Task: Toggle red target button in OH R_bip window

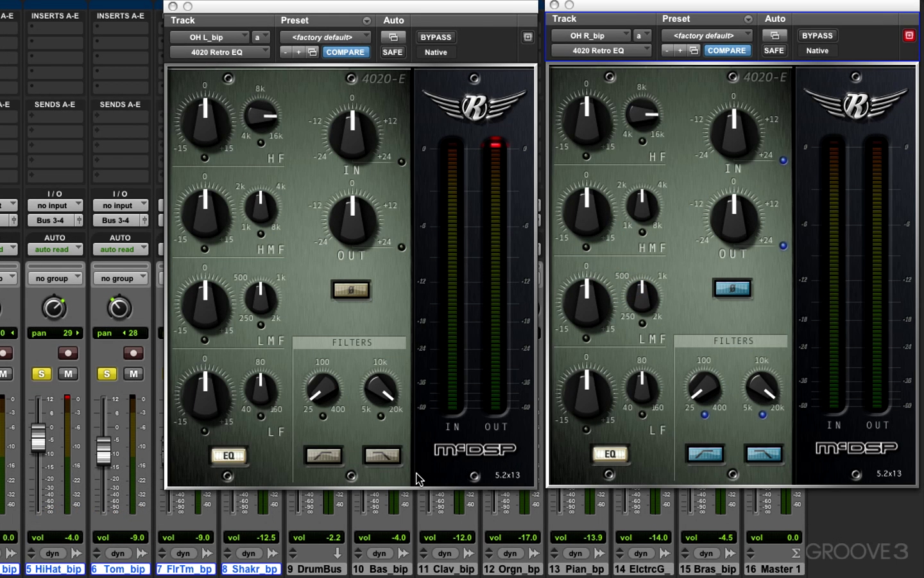Action: pyautogui.click(x=909, y=36)
